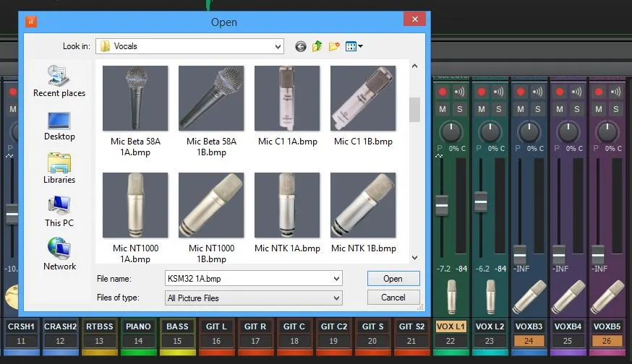Click the microphone track image on VOXB3

point(529,297)
